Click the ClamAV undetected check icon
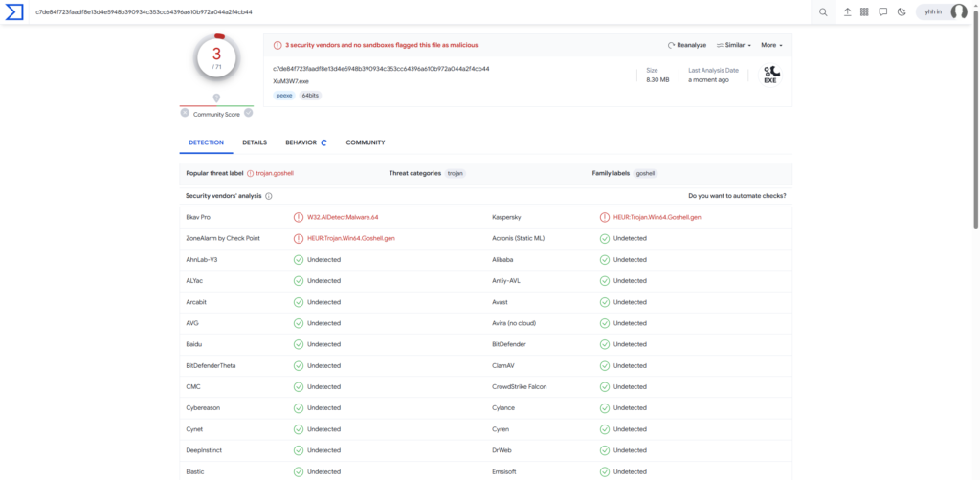The width and height of the screenshot is (980, 480). (605, 366)
